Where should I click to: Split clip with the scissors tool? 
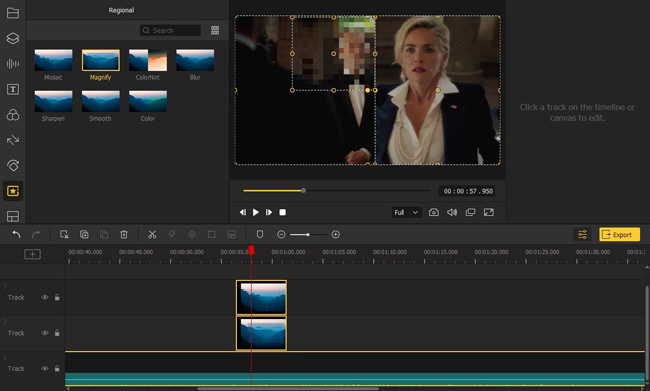[x=152, y=235]
